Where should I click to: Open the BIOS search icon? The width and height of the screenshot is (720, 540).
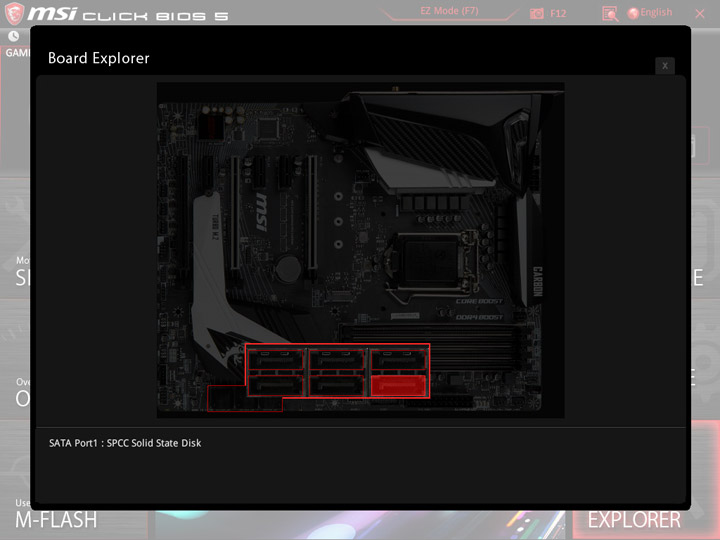[610, 14]
